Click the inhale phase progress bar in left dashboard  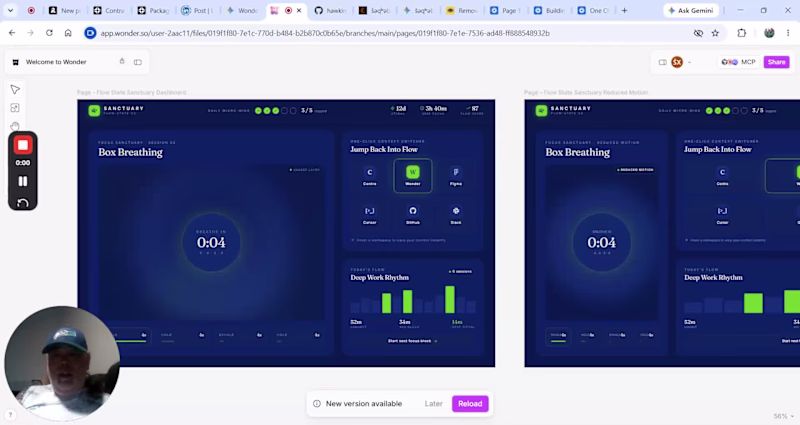[x=128, y=341]
